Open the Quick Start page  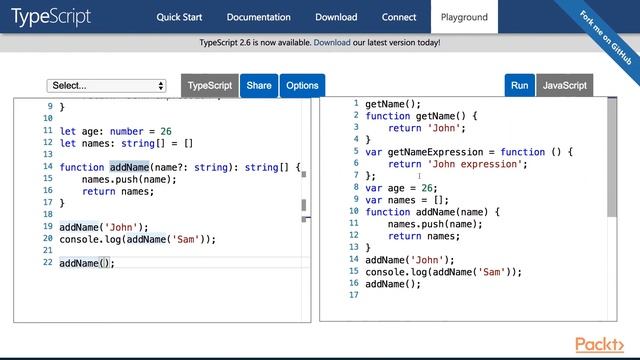click(x=179, y=17)
